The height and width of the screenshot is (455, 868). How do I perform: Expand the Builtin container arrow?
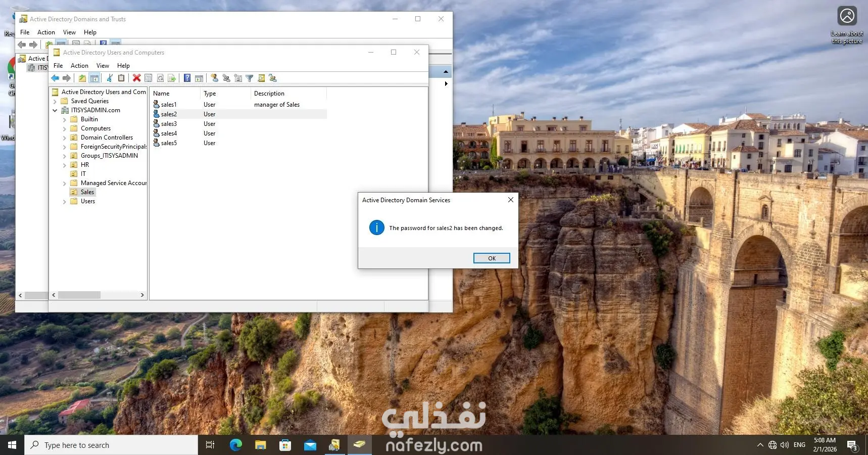coord(65,120)
